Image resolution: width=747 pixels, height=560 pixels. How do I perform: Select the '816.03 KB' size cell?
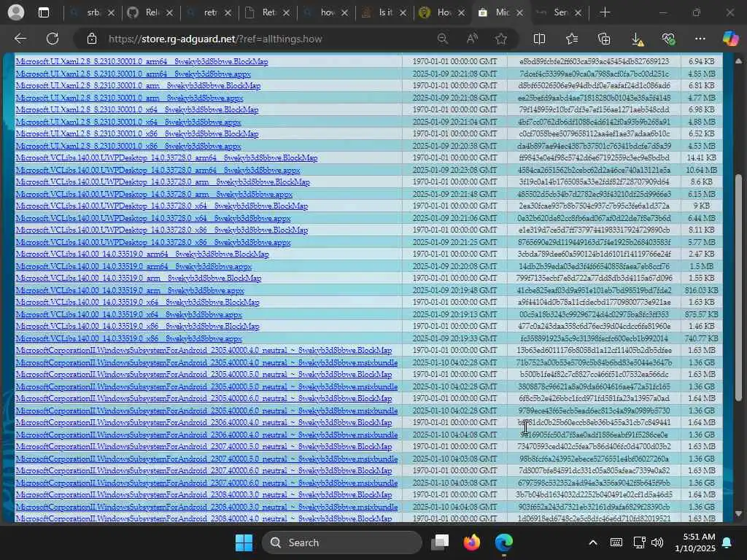point(701,290)
